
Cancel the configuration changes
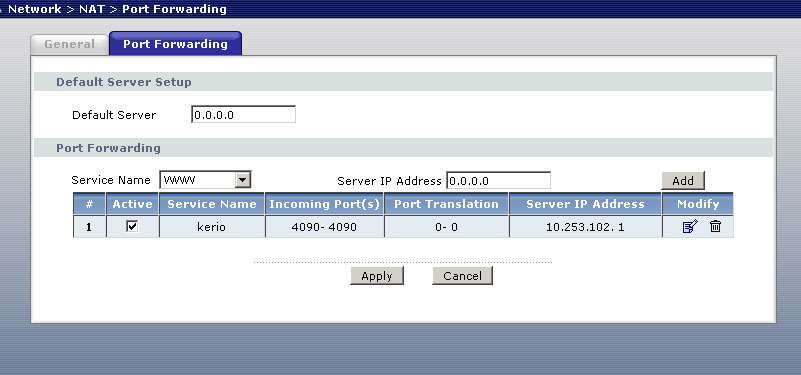(x=462, y=276)
